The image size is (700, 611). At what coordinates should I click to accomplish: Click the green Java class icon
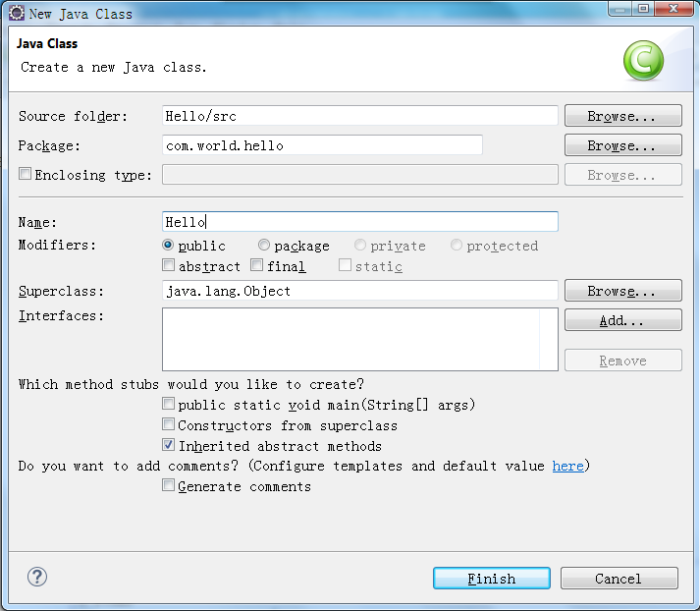pos(643,60)
